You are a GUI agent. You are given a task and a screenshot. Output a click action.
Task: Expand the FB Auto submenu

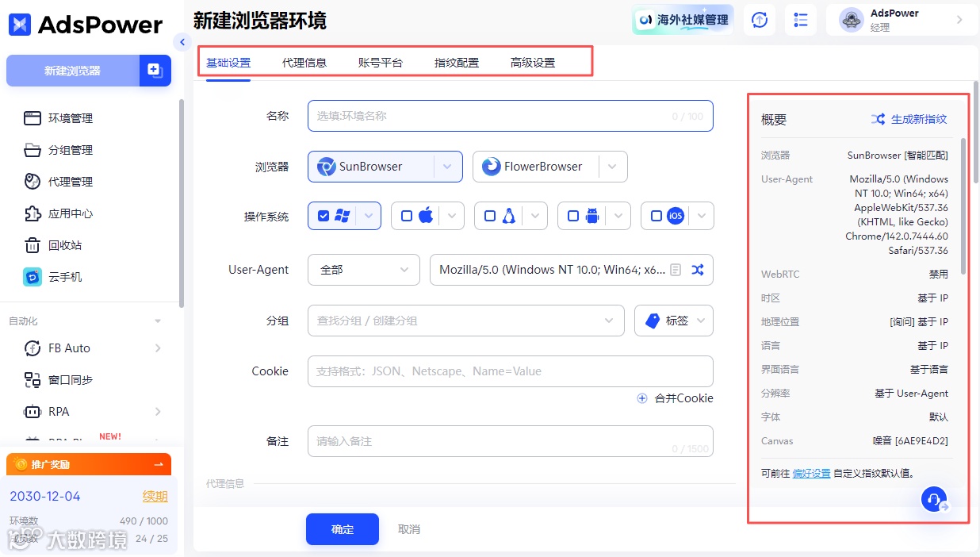pos(158,348)
